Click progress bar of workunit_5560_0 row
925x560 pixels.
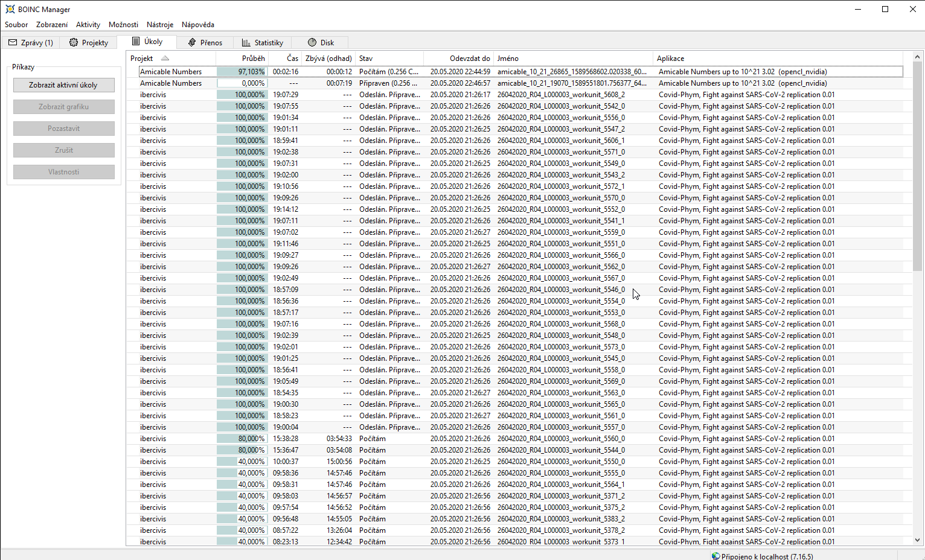tap(242, 439)
